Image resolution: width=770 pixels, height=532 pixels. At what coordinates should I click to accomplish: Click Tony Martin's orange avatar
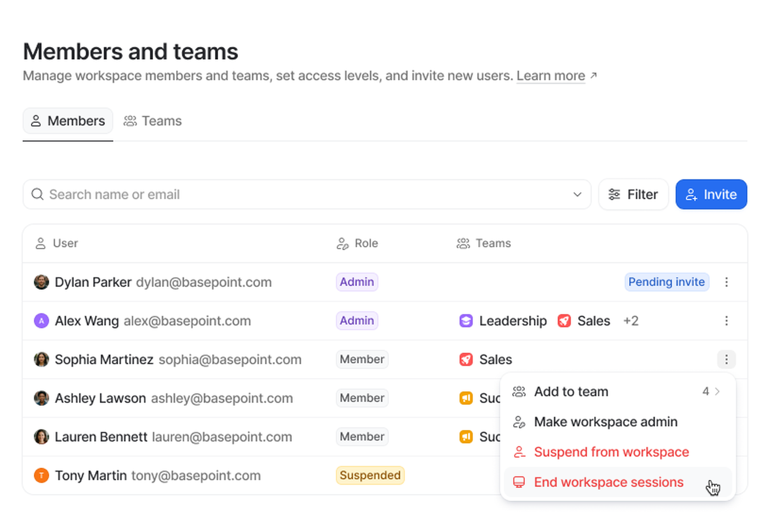point(41,475)
